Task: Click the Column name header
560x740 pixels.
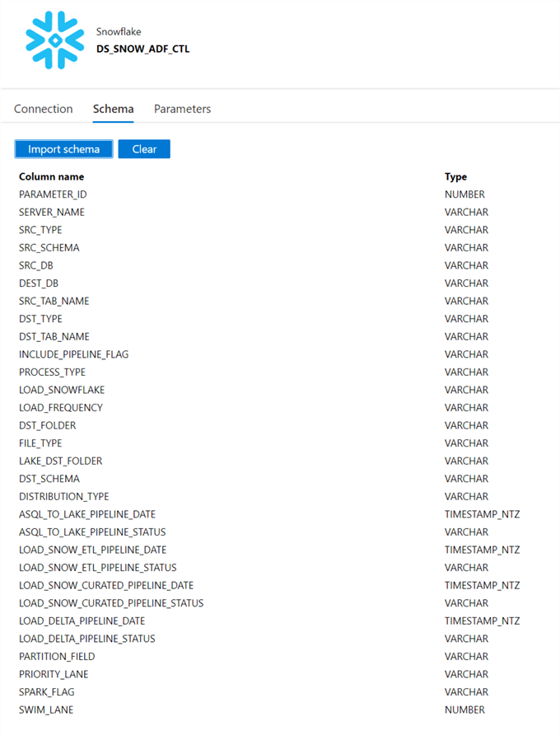Action: click(x=51, y=176)
